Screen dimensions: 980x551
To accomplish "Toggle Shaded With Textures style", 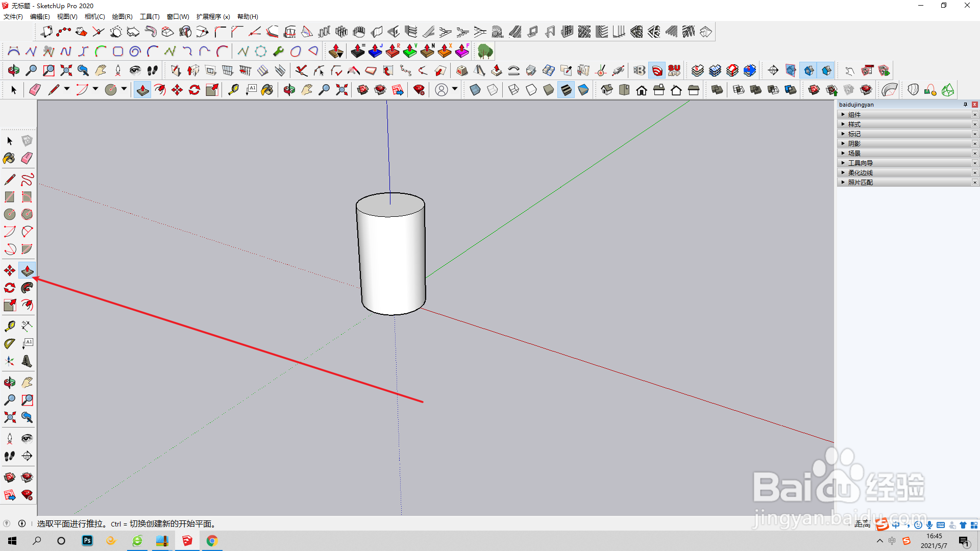I will (x=566, y=90).
